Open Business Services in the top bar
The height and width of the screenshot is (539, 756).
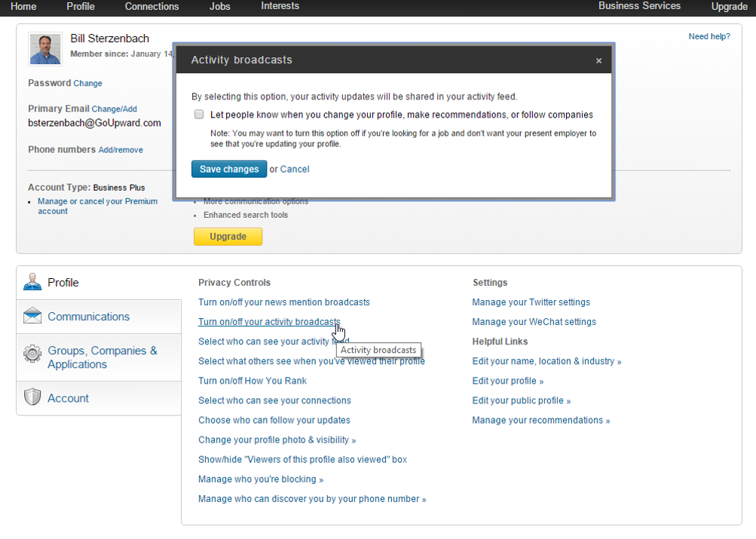click(x=639, y=6)
